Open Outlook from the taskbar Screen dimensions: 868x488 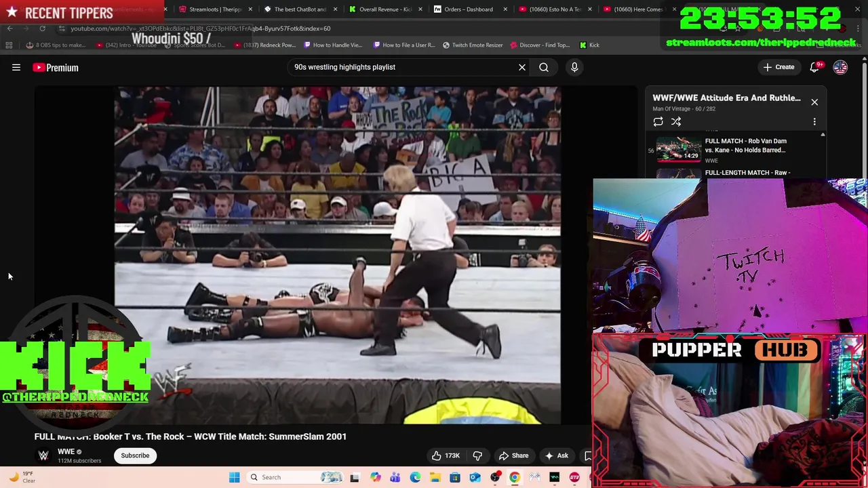click(x=475, y=477)
